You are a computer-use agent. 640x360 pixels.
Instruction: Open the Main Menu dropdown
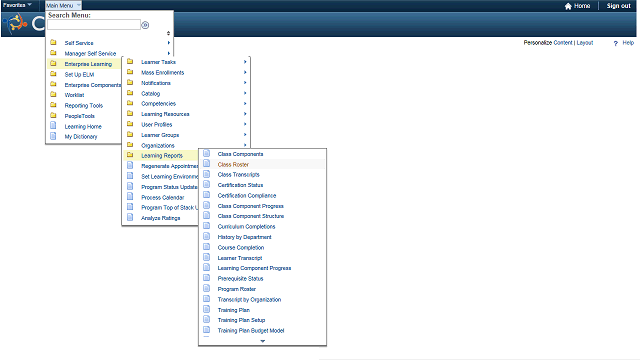[63, 5]
